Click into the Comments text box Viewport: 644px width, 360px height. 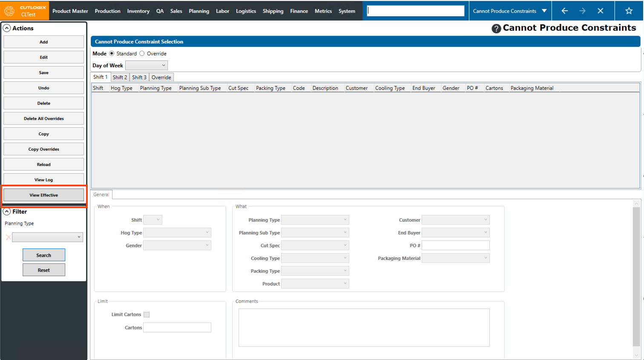coord(364,327)
